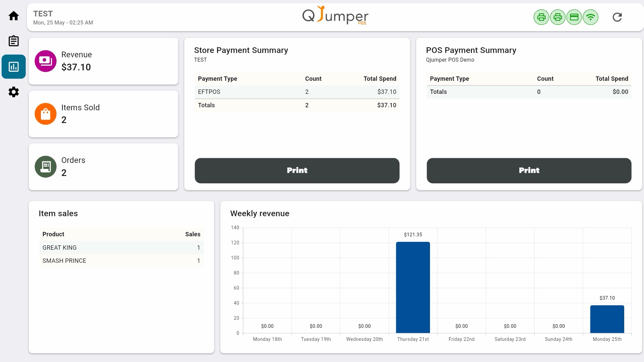644x362 pixels.
Task: Click the date and time in header
Action: [63, 22]
